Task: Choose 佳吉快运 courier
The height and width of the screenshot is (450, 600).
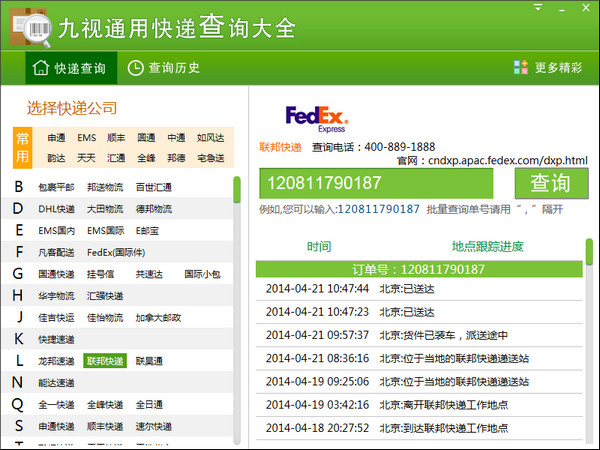Action: point(56,318)
